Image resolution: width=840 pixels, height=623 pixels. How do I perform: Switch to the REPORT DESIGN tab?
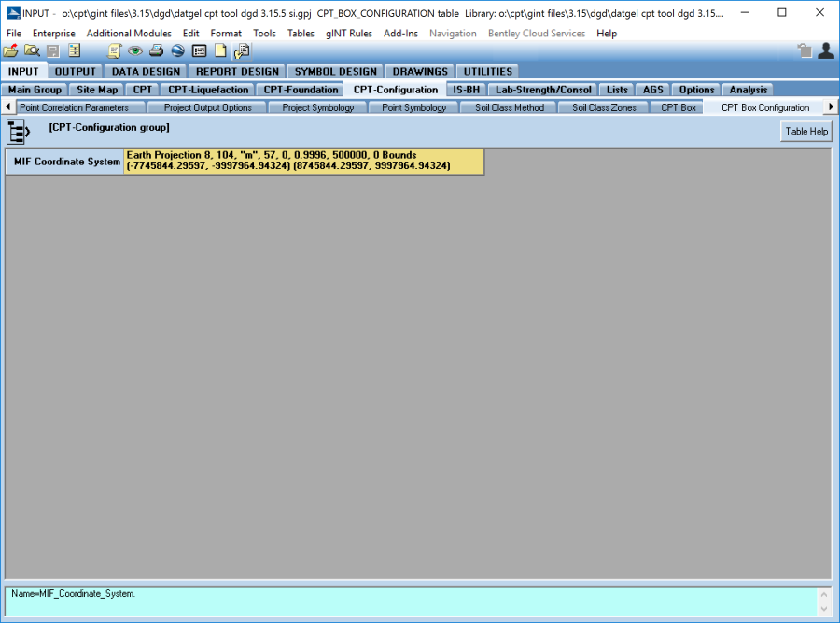click(x=237, y=72)
